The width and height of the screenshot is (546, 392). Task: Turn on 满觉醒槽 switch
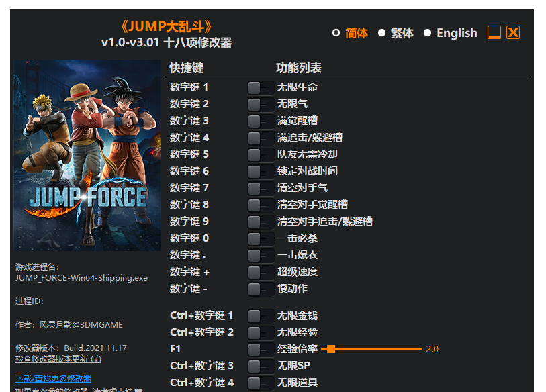tap(261, 121)
